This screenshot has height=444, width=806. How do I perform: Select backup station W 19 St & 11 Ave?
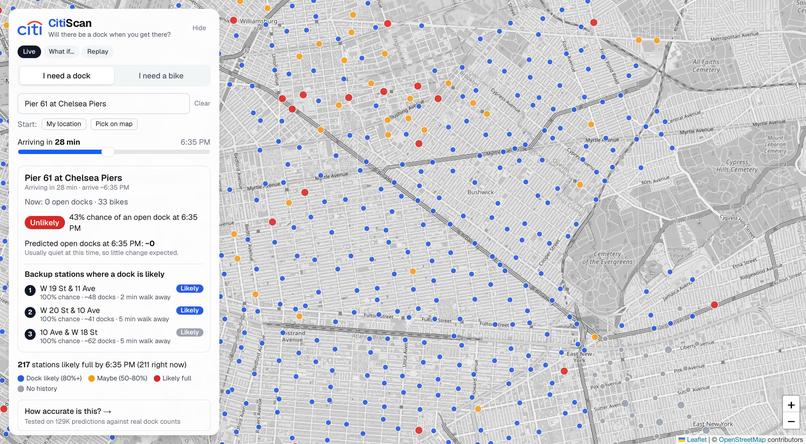coord(114,292)
